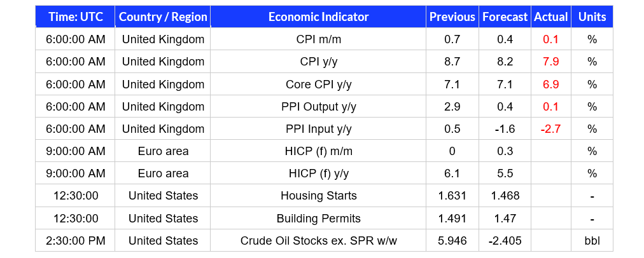This screenshot has width=644, height=258.
Task: Select the PPI Output y/y row
Action: 324,107
